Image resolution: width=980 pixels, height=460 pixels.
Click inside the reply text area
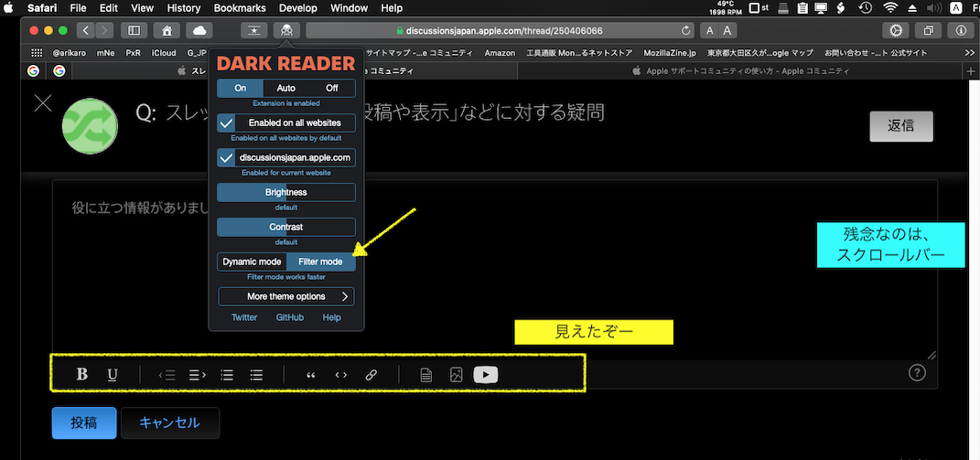494,270
